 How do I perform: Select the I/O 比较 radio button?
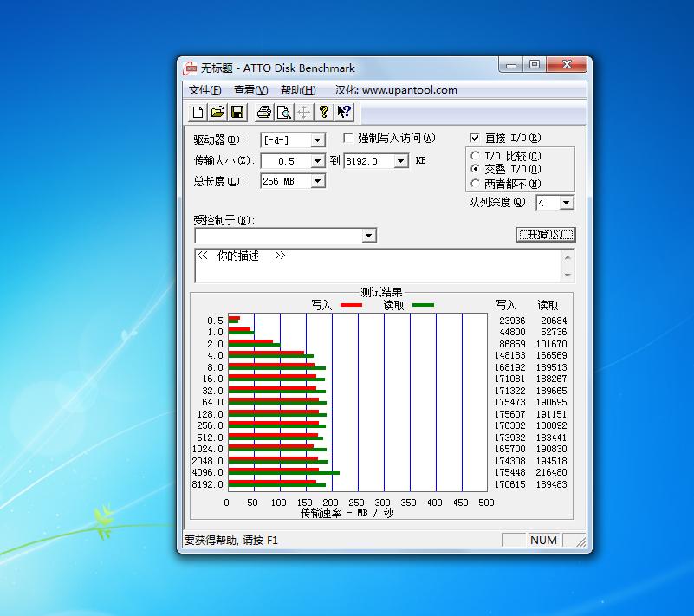477,156
